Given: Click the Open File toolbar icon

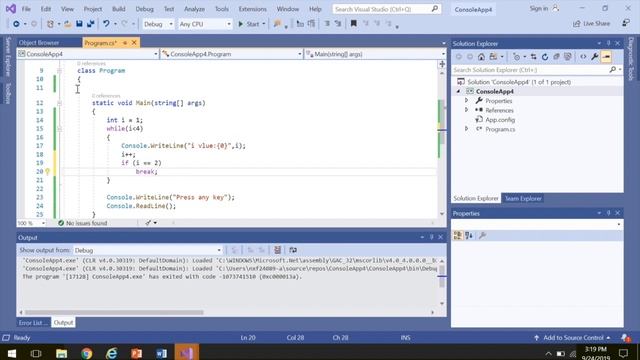Looking at the screenshot, I should (x=68, y=24).
